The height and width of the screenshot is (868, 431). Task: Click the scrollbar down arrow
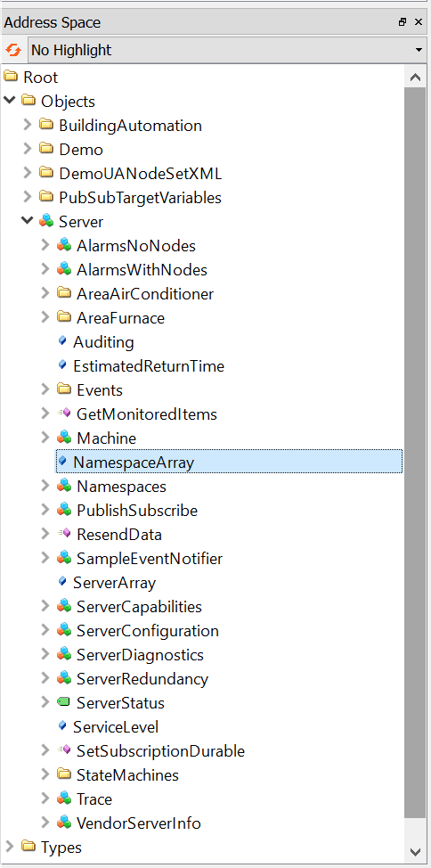click(416, 851)
